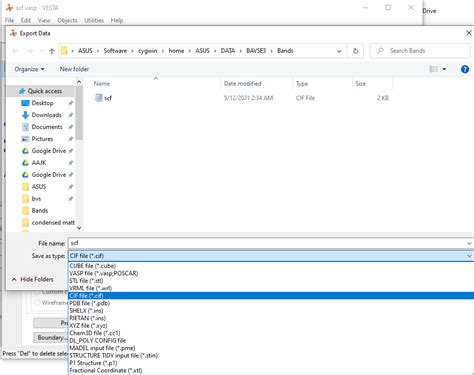Open VESTA Help menu
Screen dimensions: 474x375
(x=117, y=20)
